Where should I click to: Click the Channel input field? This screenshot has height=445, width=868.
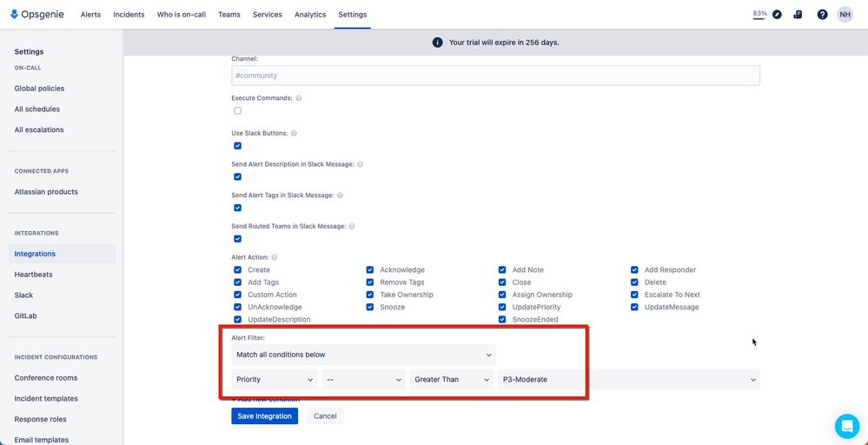[495, 76]
